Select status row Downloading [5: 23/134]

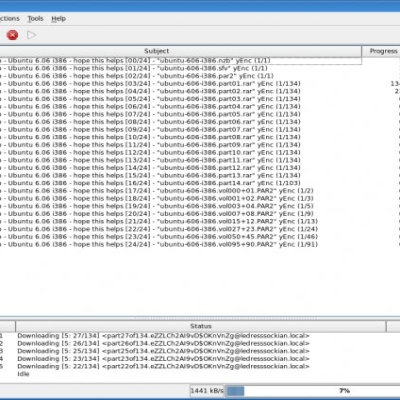tap(200, 359)
